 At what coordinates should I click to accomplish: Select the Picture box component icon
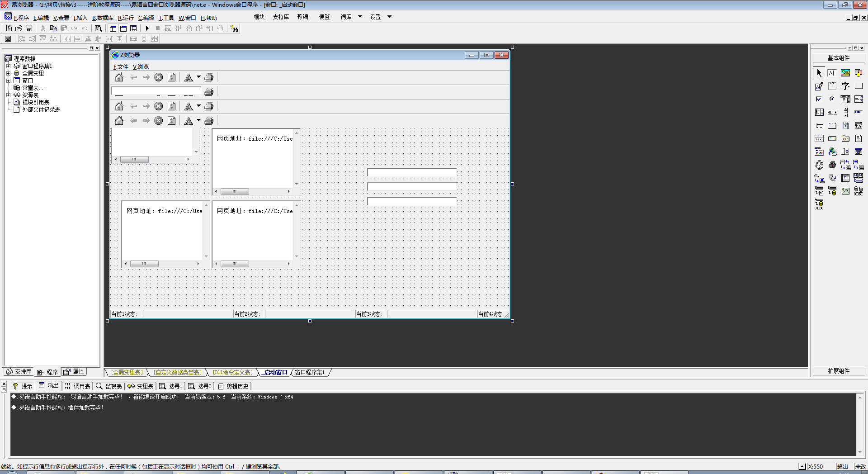(x=845, y=73)
